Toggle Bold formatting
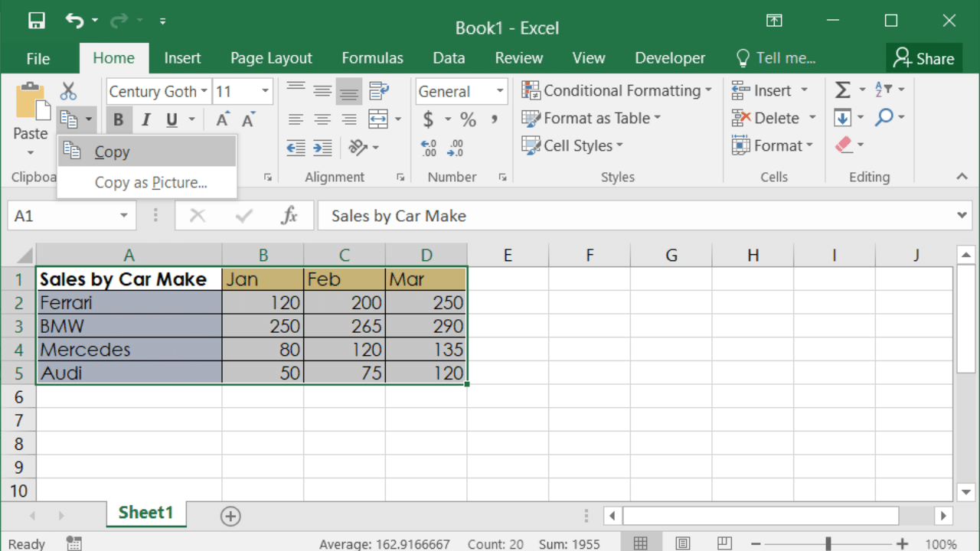This screenshot has height=551, width=980. pos(118,119)
